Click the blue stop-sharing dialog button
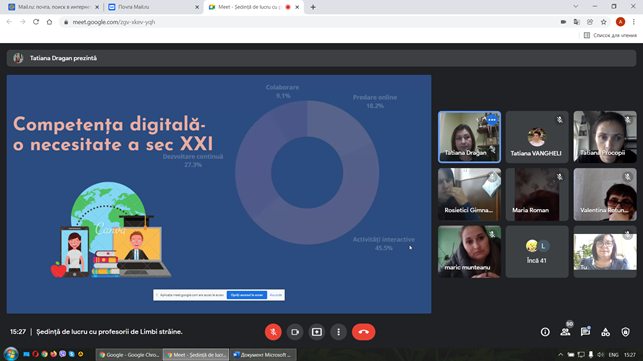The image size is (643, 361). [247, 295]
